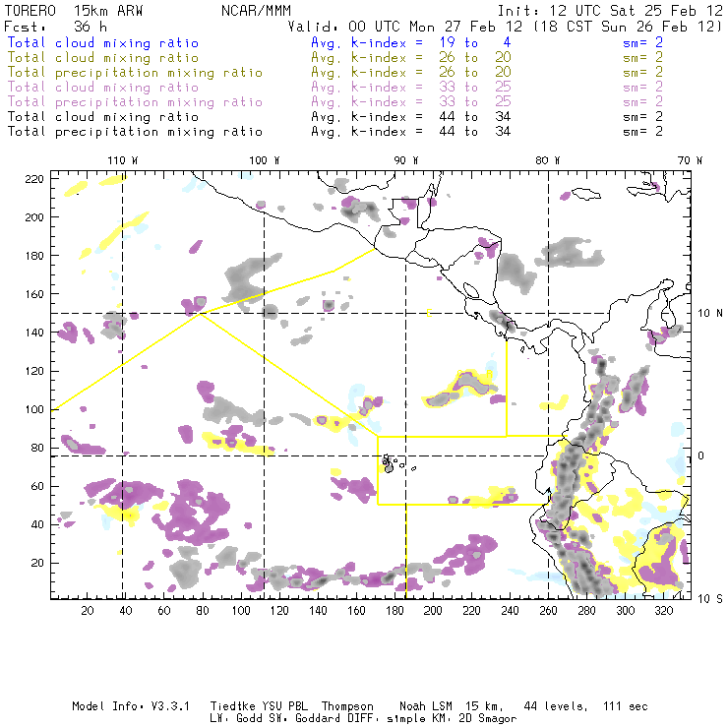The image size is (728, 728).
Task: Click the pink "Total precipitation mixing ratio" entry
Action: point(135,102)
